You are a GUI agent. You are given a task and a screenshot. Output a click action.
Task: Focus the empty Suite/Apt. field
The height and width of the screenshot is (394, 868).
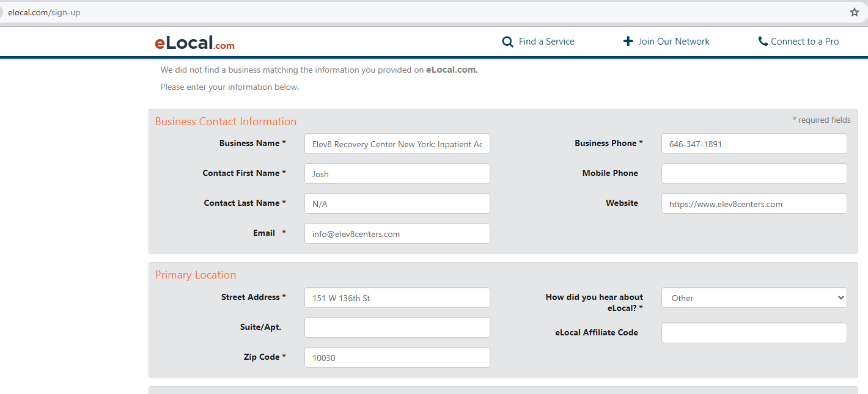pyautogui.click(x=397, y=327)
